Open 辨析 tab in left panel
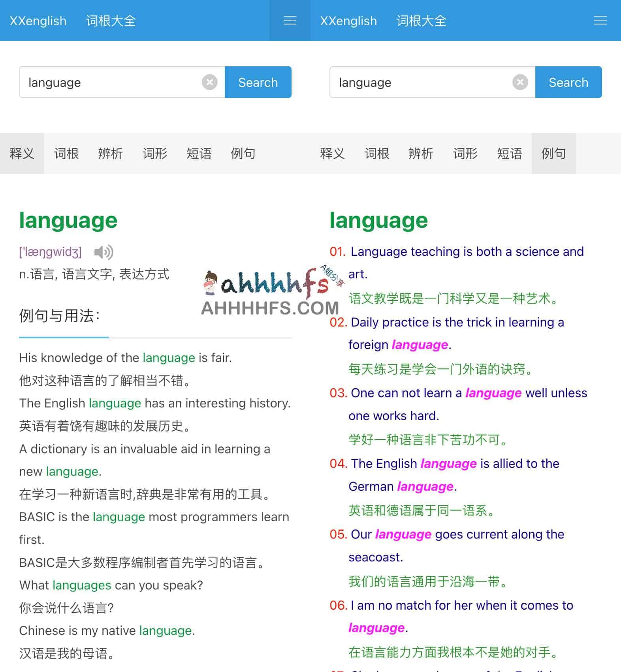Screen dimensions: 621x672 coord(111,153)
